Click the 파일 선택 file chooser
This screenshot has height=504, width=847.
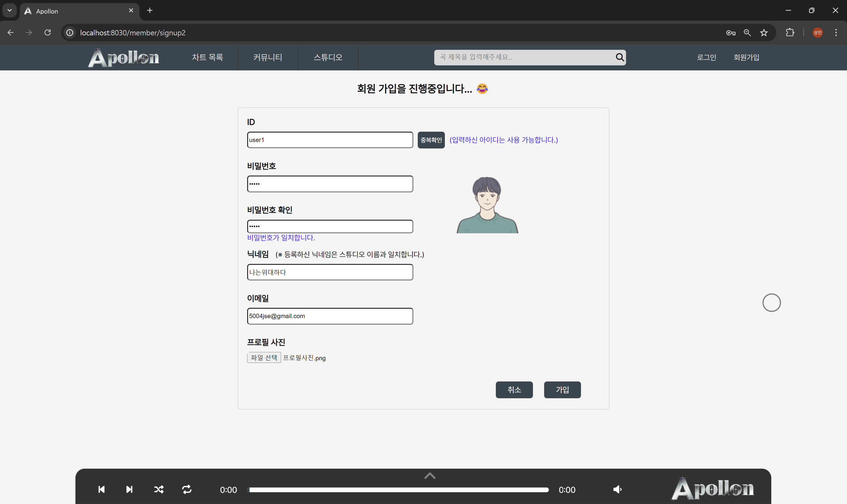tap(264, 358)
